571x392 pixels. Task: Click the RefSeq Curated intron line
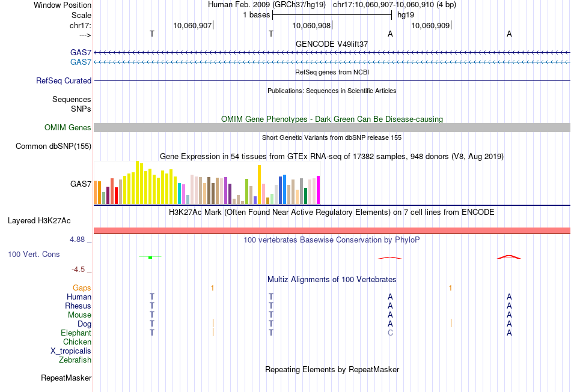pyautogui.click(x=332, y=80)
